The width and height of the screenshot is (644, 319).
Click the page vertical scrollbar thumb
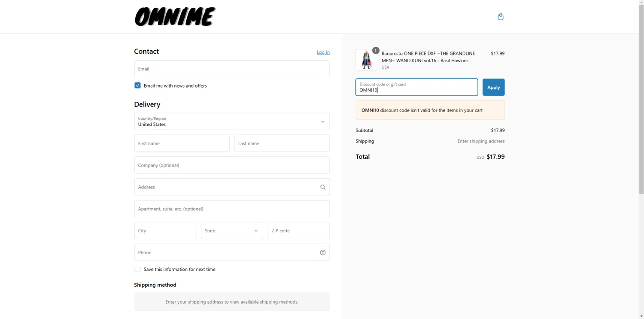coord(641,99)
